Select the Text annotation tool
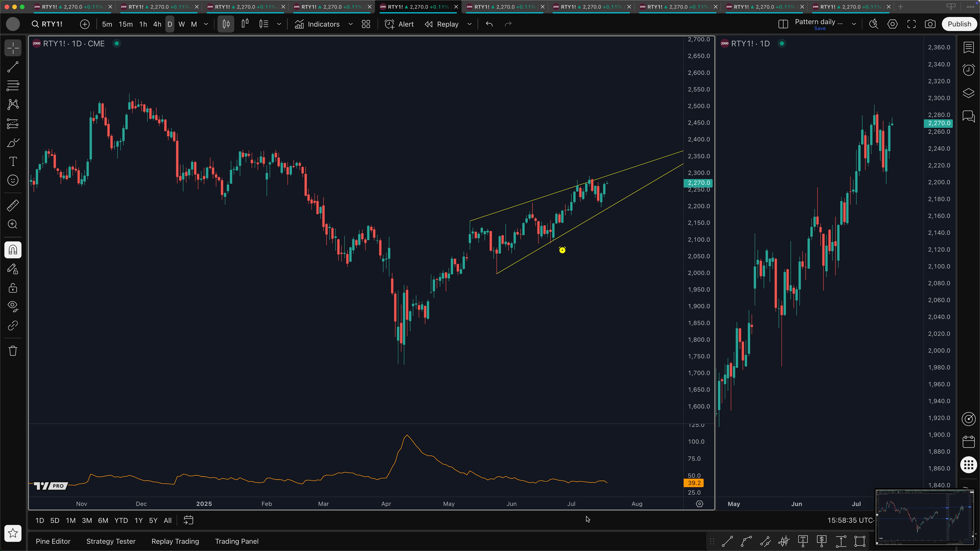Viewport: 980px width, 551px height. 13,161
